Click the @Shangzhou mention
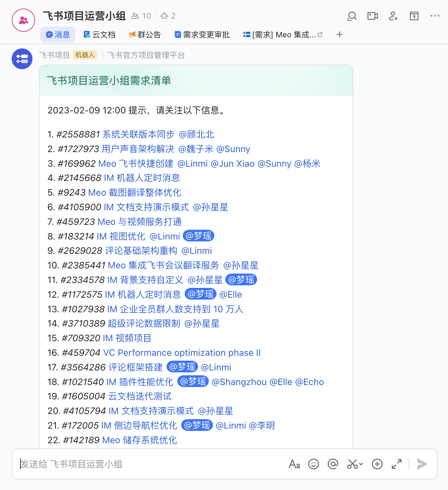448x490 pixels. tap(239, 382)
